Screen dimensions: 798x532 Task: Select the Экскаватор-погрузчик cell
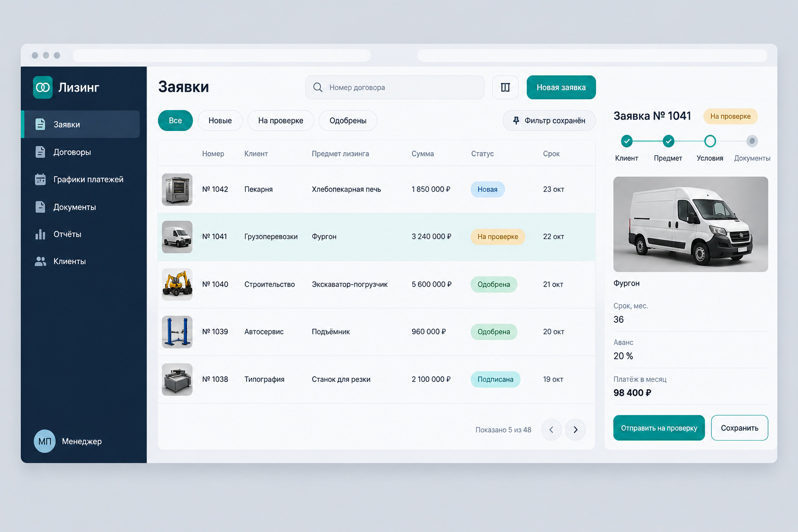point(350,284)
